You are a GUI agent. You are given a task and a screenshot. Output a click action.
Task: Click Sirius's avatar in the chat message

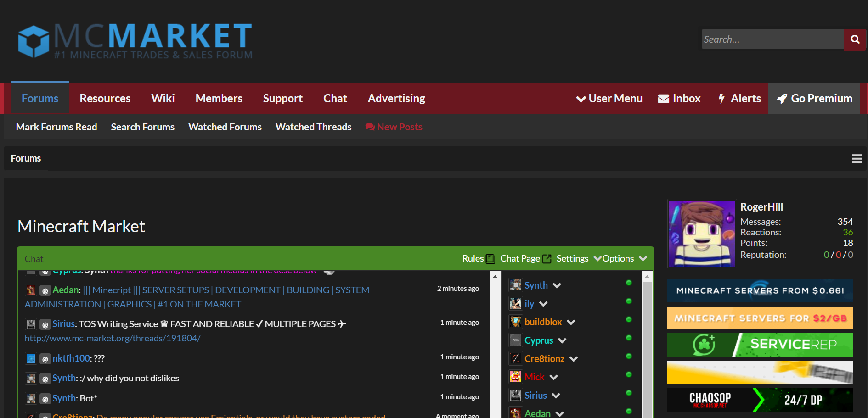(31, 324)
